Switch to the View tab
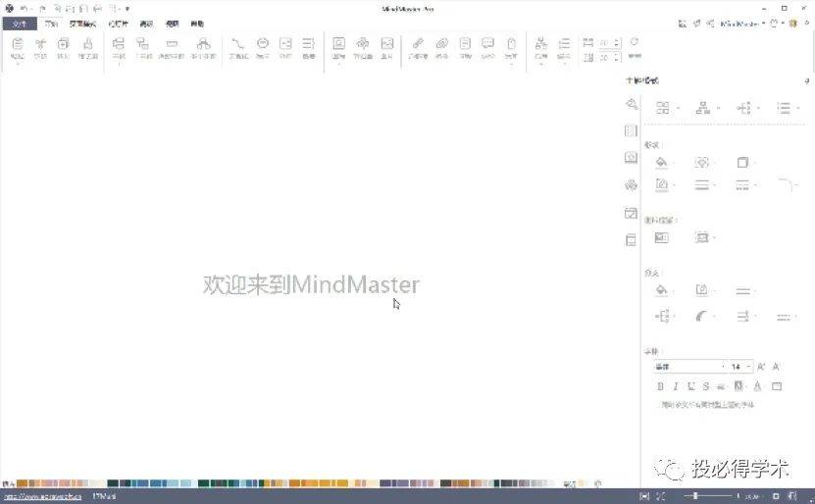Screen dimensions: 815x504 click(x=172, y=24)
